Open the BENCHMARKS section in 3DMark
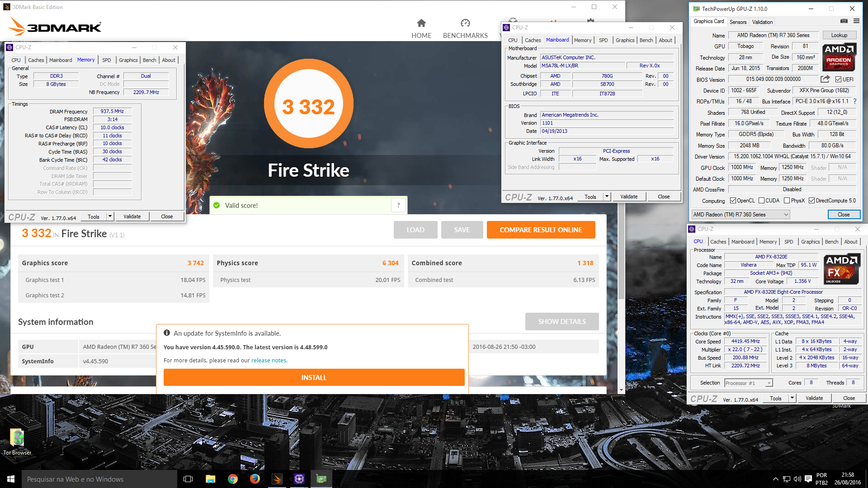The image size is (868, 488). [x=465, y=29]
